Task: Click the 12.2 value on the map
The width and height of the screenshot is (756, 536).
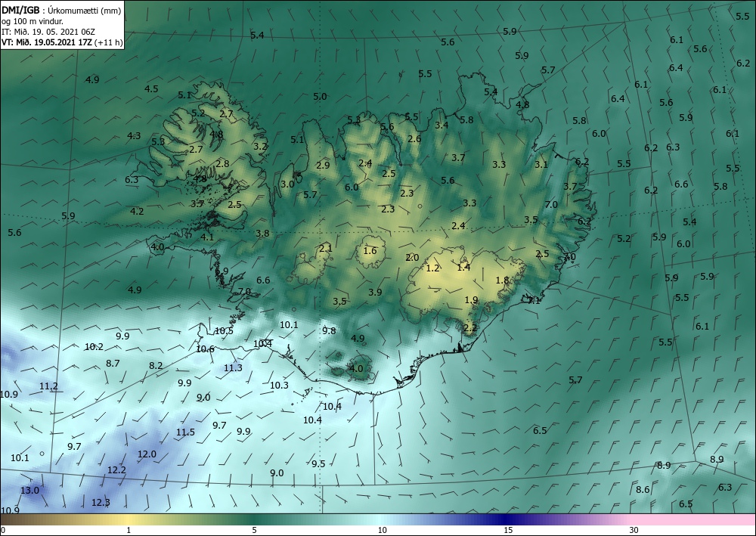Action: pos(116,470)
